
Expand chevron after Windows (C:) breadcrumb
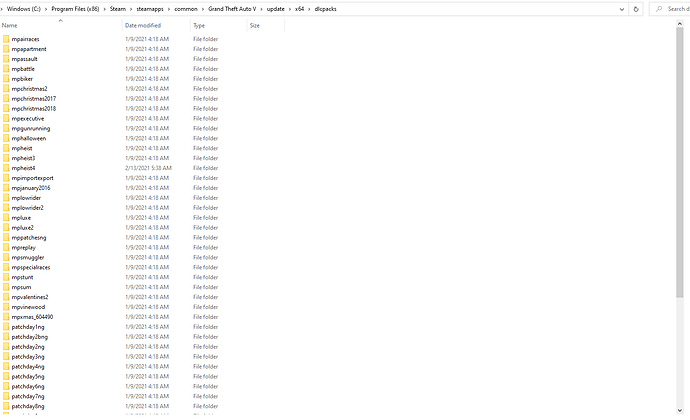tap(46, 9)
